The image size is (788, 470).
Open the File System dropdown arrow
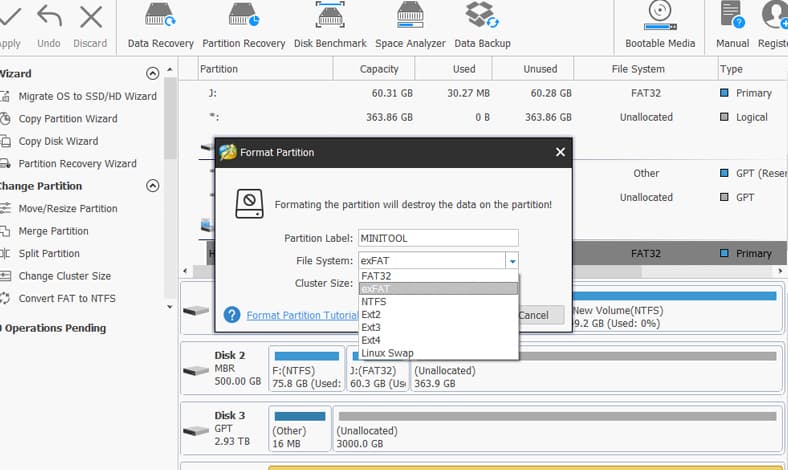tap(512, 261)
